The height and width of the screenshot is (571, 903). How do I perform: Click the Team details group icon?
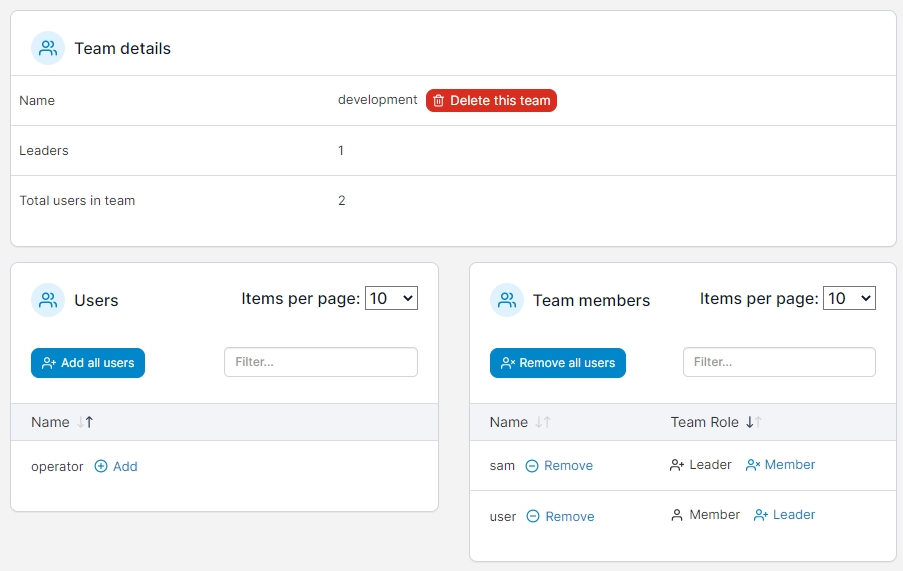pyautogui.click(x=48, y=48)
